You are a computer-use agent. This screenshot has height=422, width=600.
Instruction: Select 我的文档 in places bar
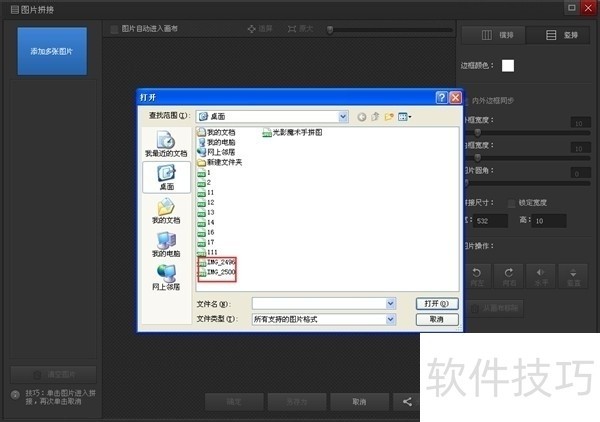(x=166, y=211)
